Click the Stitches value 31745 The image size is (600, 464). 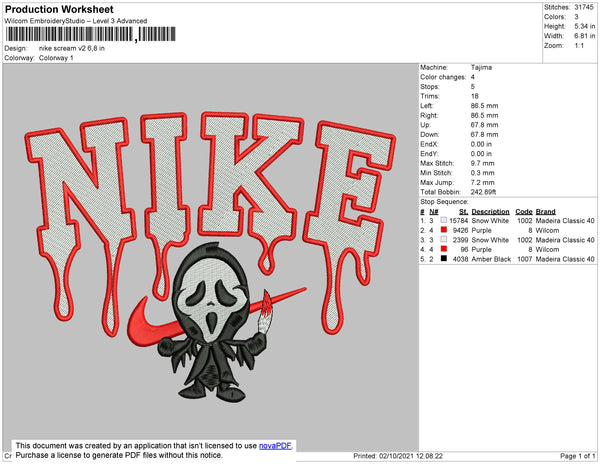coord(584,7)
